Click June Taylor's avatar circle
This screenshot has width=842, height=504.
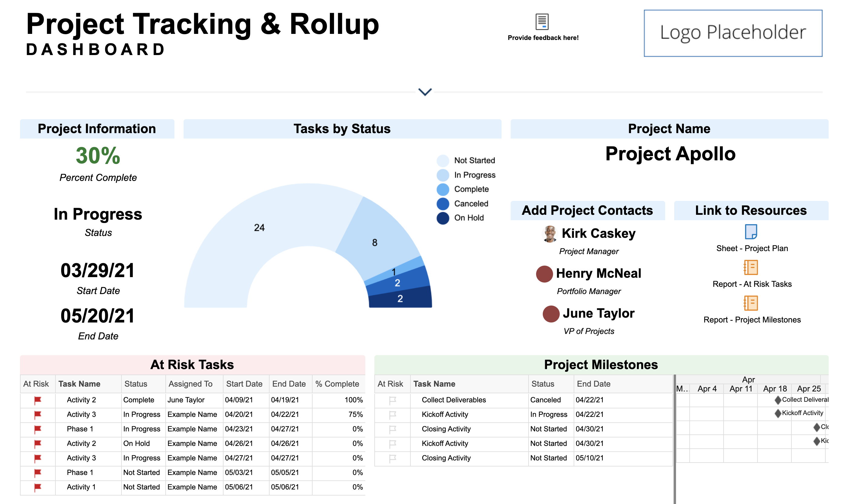tap(551, 314)
